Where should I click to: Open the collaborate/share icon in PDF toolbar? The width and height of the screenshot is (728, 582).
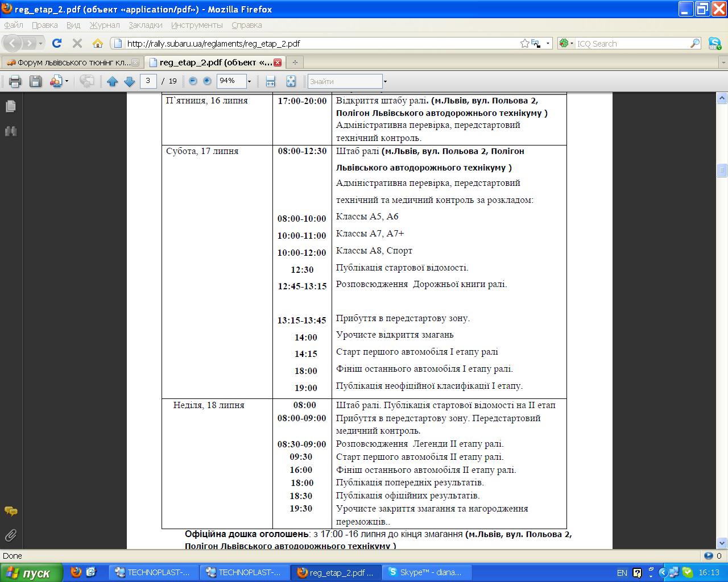[x=56, y=81]
